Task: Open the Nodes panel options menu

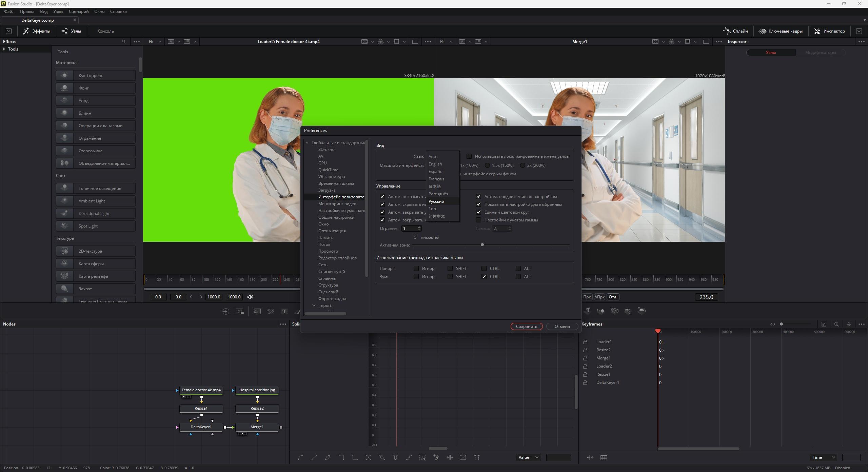Action: point(283,324)
